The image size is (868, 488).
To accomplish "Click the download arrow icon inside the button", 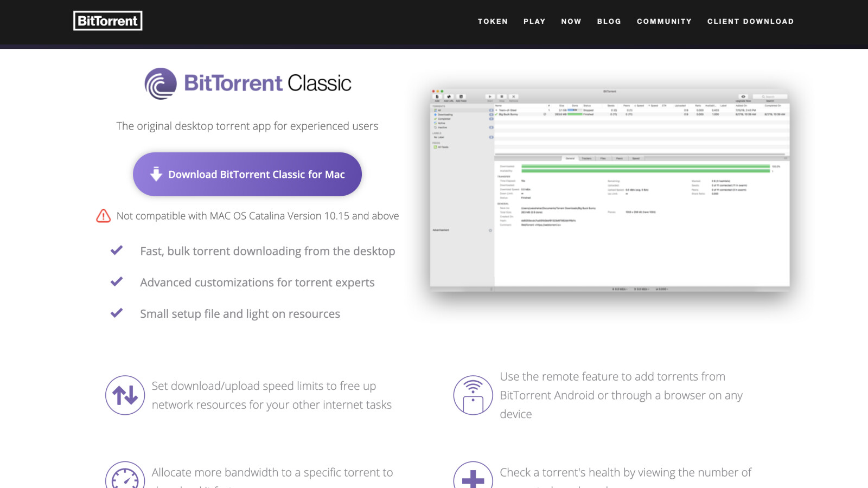I will [156, 174].
